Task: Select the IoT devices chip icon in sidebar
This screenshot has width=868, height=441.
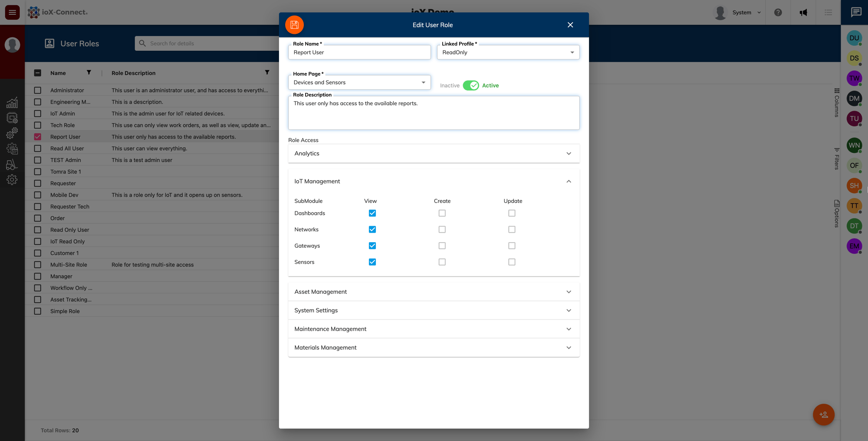Action: (x=12, y=118)
